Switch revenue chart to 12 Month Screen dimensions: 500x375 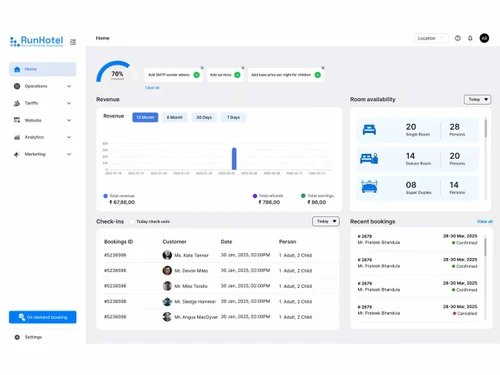(145, 117)
